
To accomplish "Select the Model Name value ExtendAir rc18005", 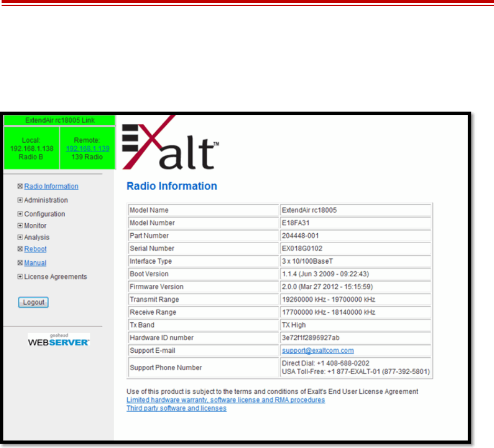I will click(309, 210).
